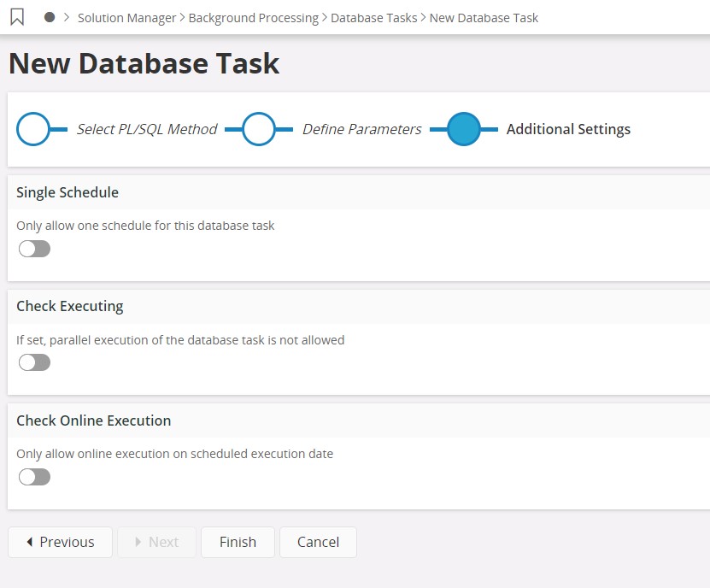Viewport: 710px width, 588px height.
Task: Click the grey circle icon beside the bookmark
Action: pyautogui.click(x=50, y=17)
